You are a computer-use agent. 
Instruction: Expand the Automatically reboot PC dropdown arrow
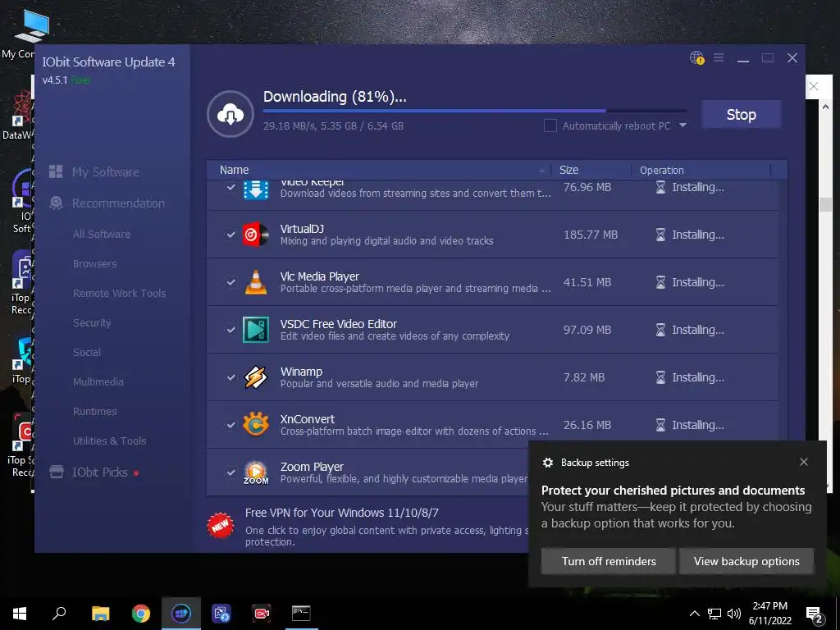682,126
